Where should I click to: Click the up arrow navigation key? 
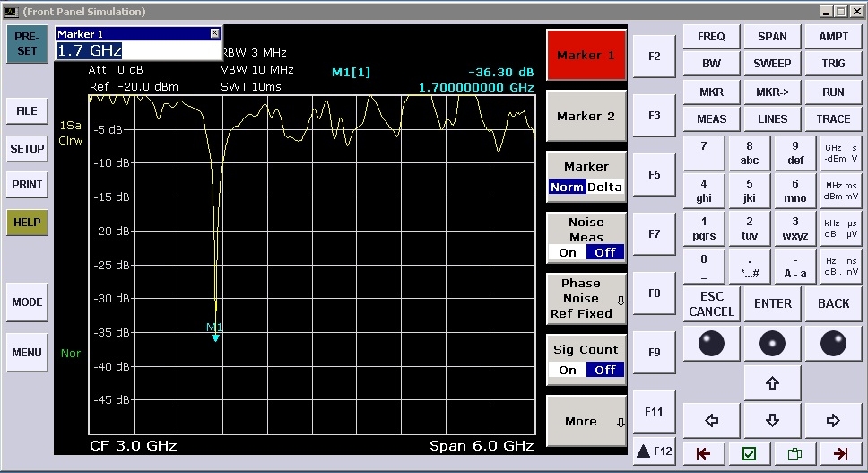tap(772, 383)
